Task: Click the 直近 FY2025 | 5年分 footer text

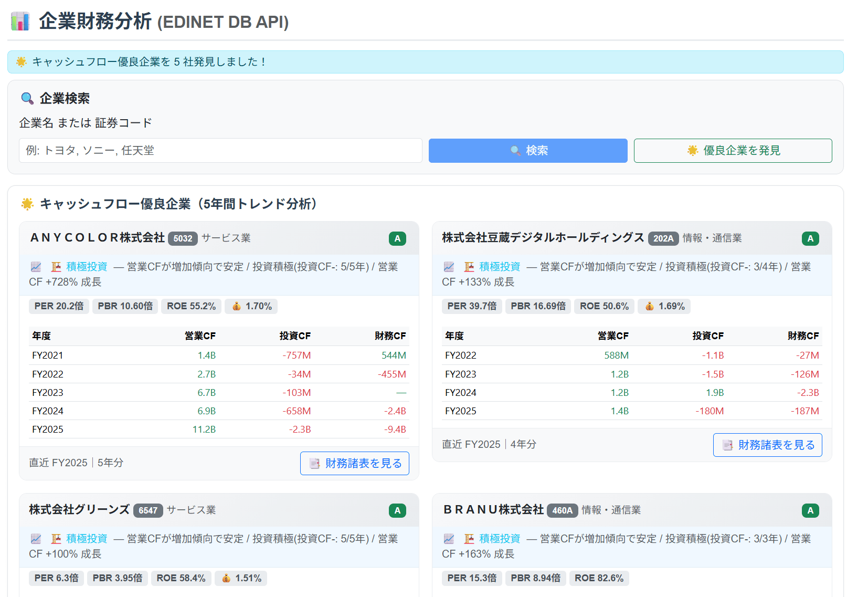Action: 76,463
